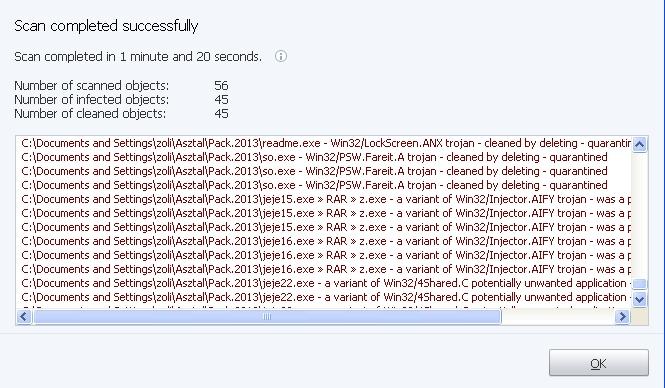This screenshot has height=388, width=665.
Task: Select the readme.exe LockScreen.ANX trojan entry
Action: coord(326,143)
